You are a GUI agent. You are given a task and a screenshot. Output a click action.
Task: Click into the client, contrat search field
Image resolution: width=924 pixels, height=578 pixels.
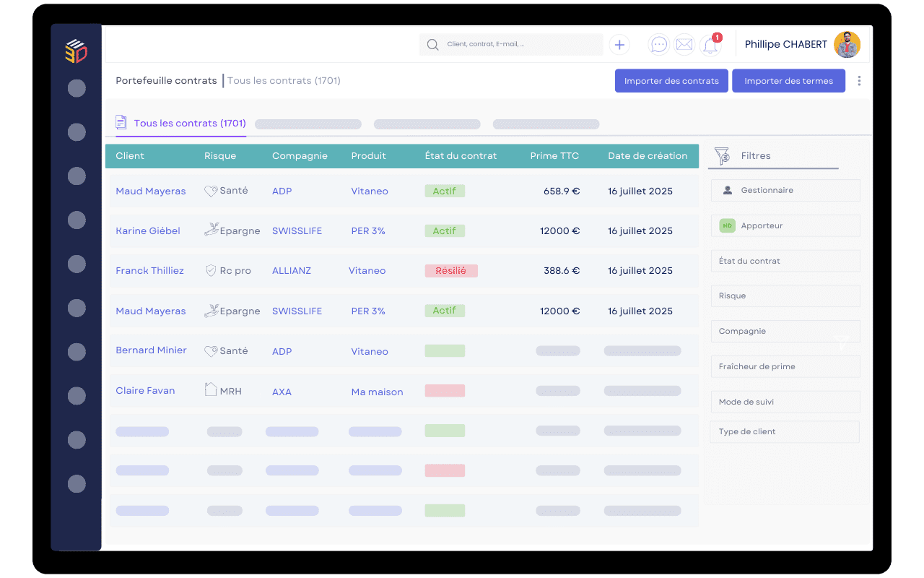[x=520, y=45]
